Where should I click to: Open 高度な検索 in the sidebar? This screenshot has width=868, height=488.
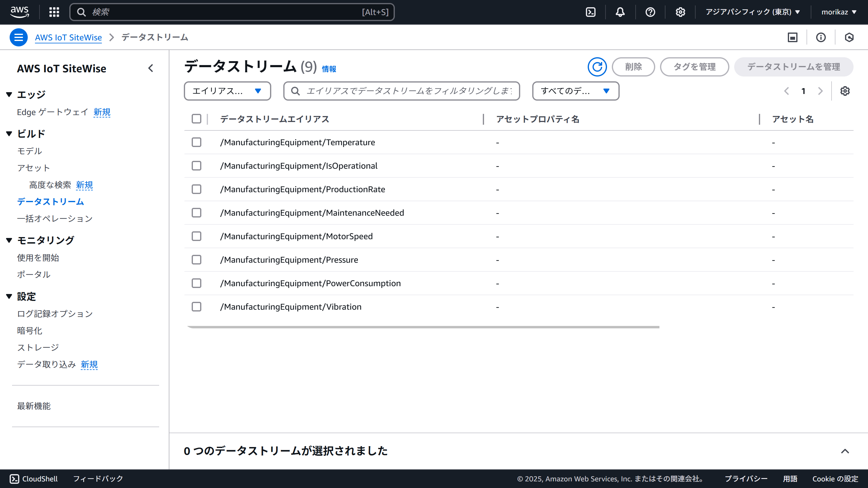pyautogui.click(x=50, y=185)
